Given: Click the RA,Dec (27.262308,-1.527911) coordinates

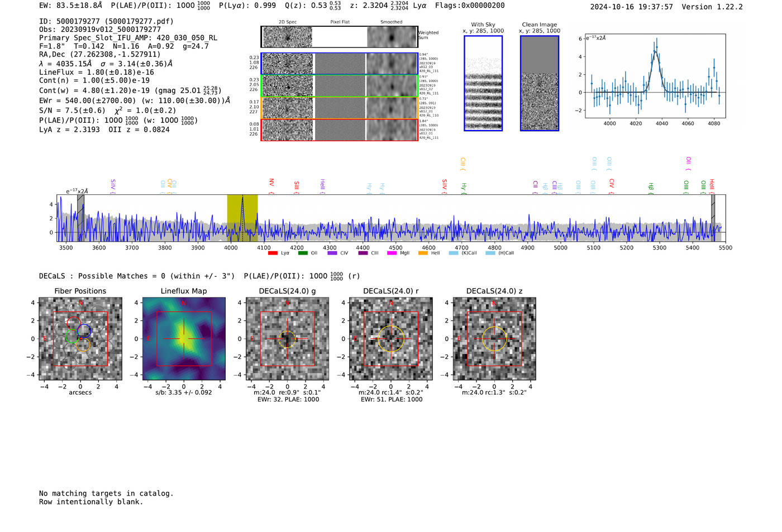Looking at the screenshot, I should click(99, 54).
